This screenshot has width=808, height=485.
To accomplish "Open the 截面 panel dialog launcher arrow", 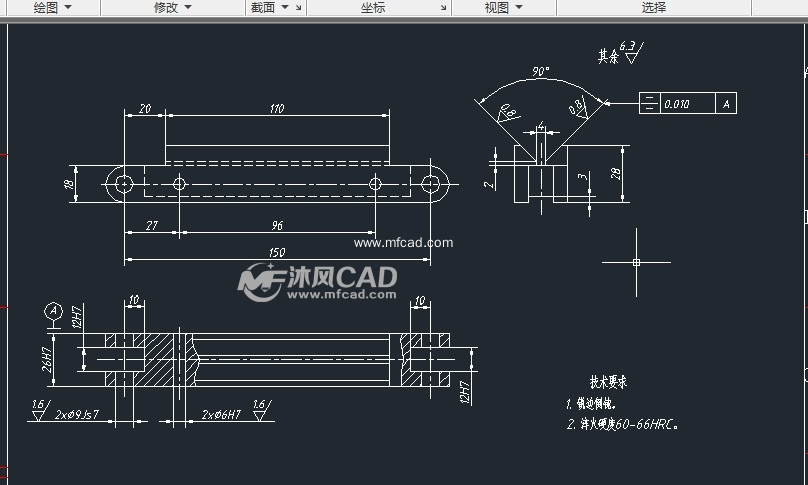I will click(299, 8).
